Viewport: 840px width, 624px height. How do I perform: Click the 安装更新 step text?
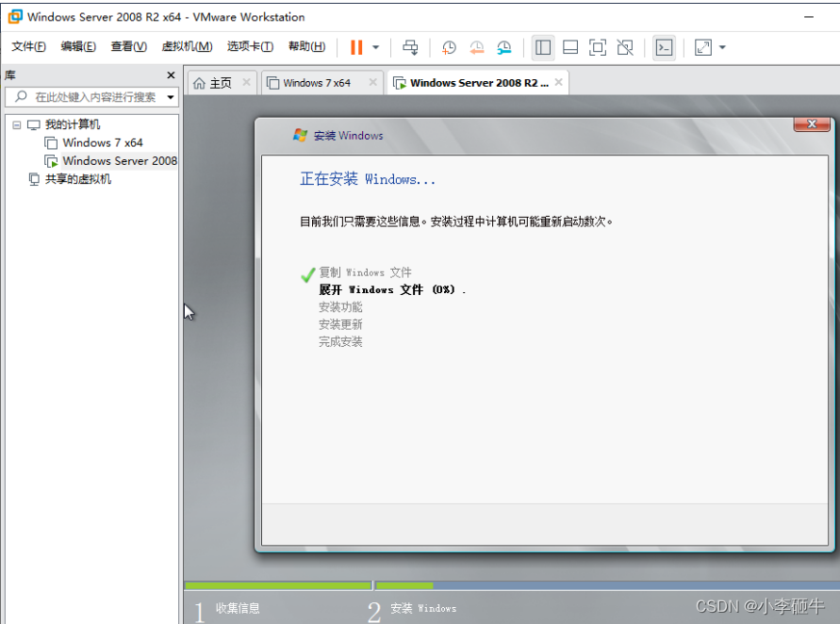pos(340,324)
